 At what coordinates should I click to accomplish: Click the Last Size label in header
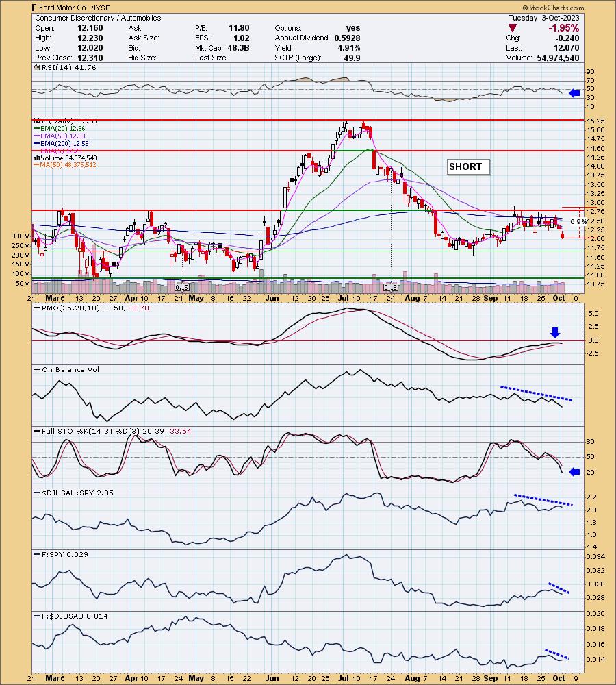pyautogui.click(x=211, y=58)
